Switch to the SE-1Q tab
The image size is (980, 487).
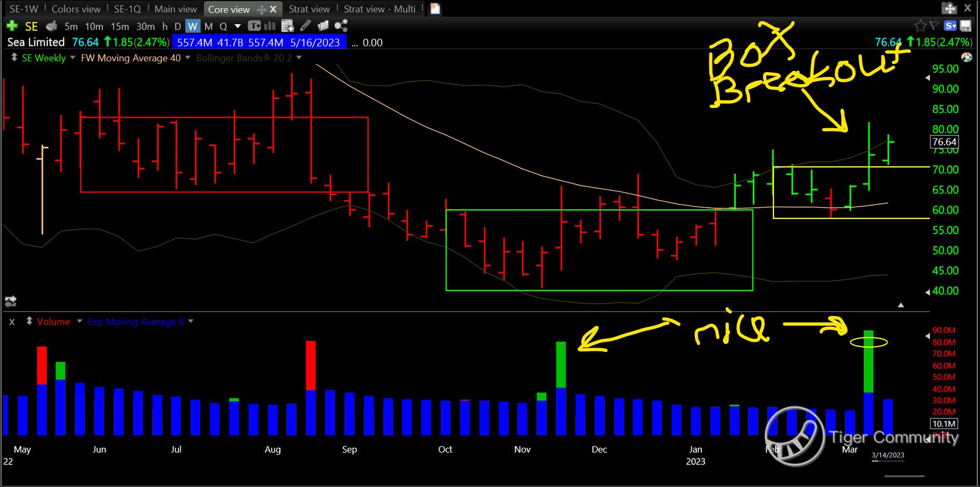point(128,9)
